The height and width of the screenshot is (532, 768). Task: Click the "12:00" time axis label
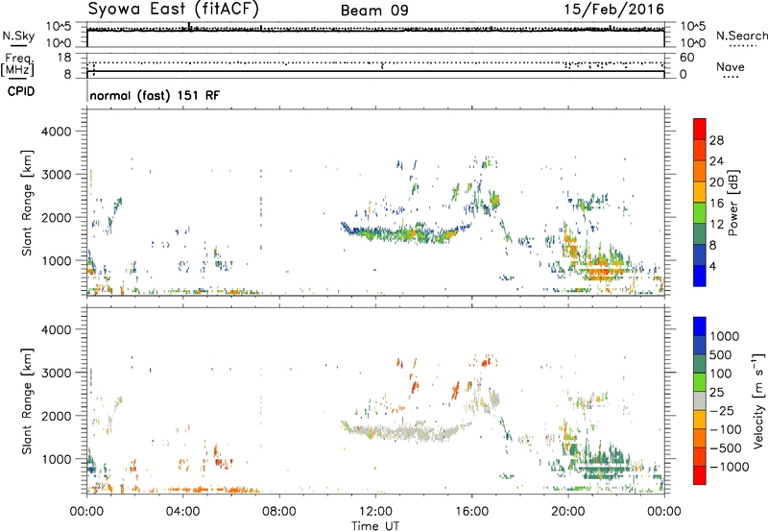click(375, 512)
